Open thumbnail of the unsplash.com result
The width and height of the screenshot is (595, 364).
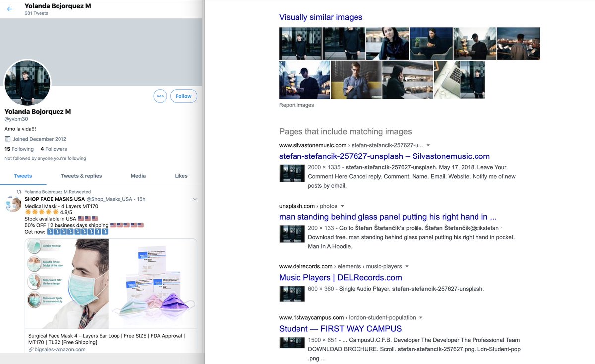tap(292, 234)
